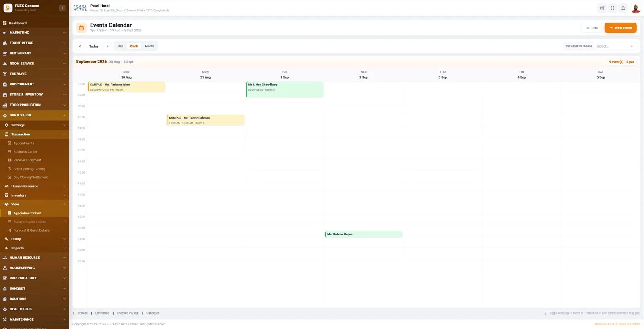Open Appointment Chart in sidebar
The image size is (644, 329).
click(x=34, y=213)
